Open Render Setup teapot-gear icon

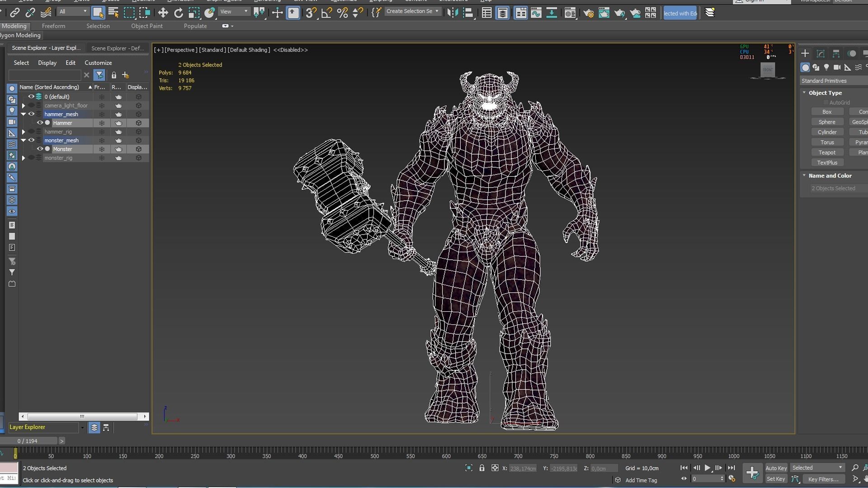coord(588,13)
